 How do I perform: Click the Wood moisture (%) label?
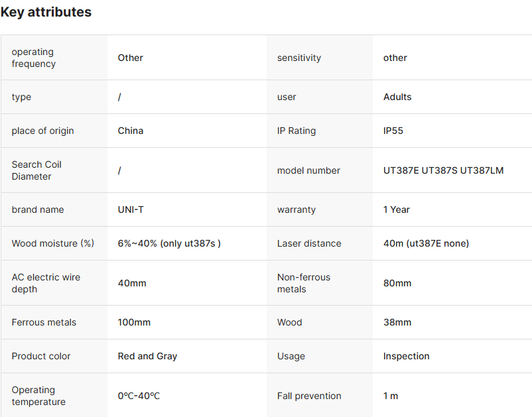(x=53, y=243)
